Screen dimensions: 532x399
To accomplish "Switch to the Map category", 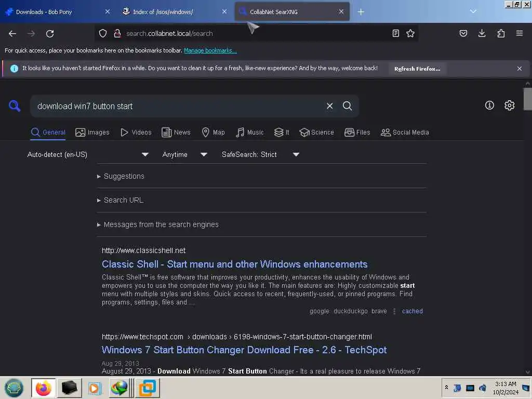I will coord(214,132).
